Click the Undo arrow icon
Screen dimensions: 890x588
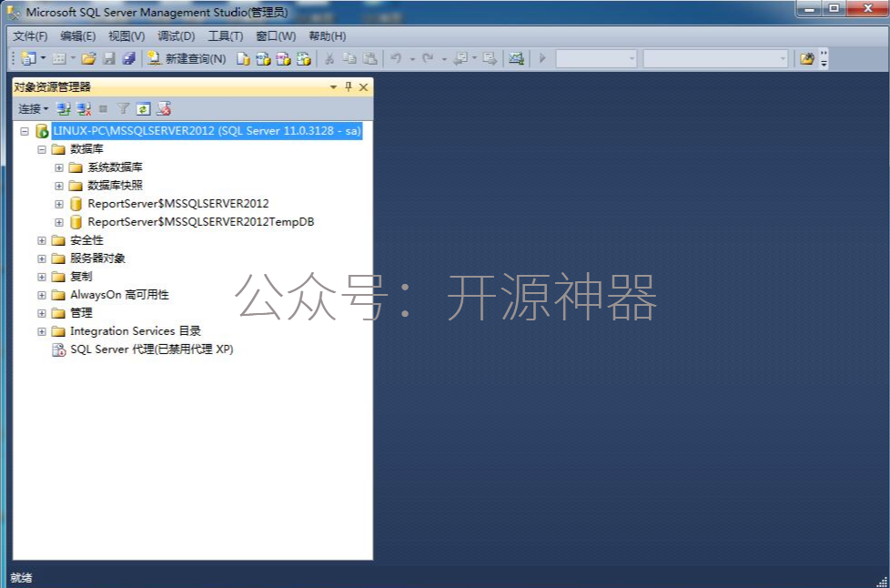(397, 58)
